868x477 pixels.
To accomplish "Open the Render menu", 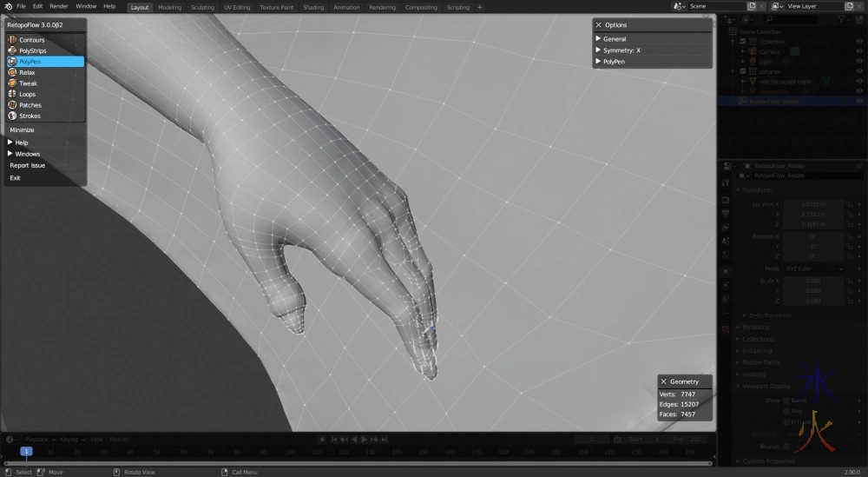I will [x=59, y=6].
